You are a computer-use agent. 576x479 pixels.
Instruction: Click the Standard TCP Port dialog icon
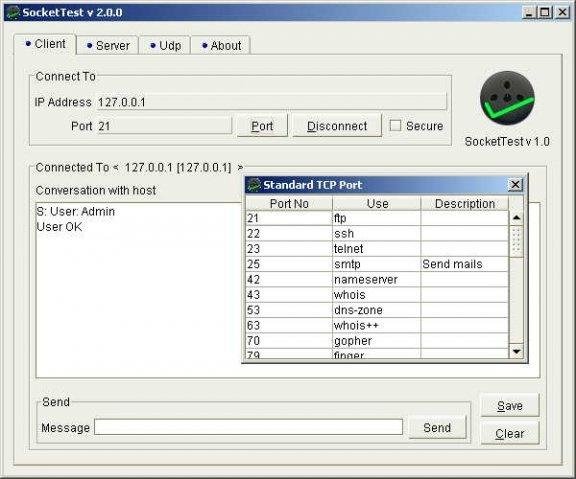point(254,185)
